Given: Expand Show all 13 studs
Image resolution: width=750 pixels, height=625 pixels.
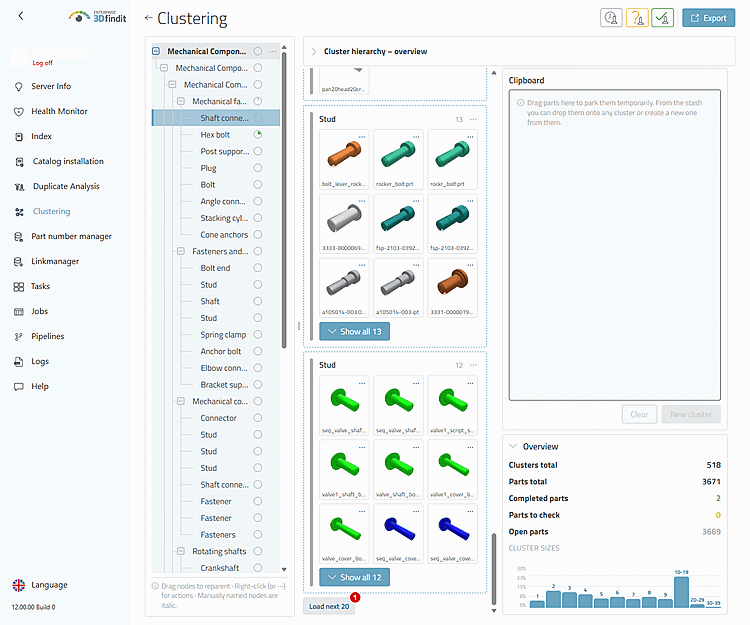Looking at the screenshot, I should coord(354,331).
